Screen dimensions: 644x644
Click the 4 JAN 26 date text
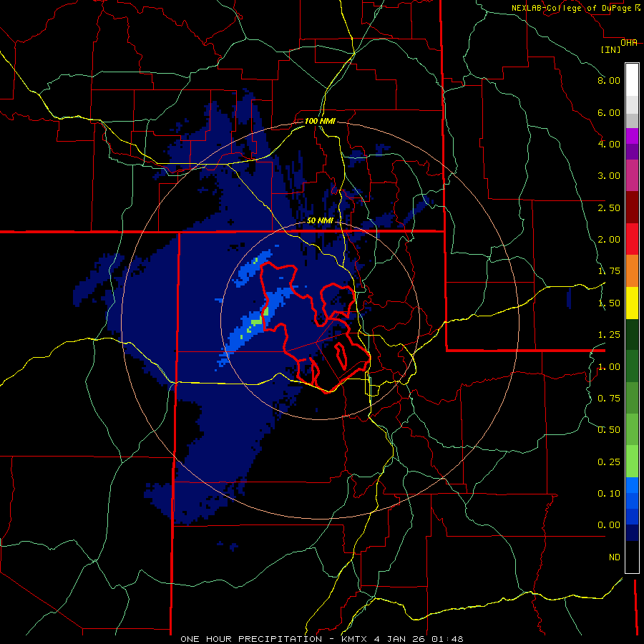pyautogui.click(x=401, y=639)
